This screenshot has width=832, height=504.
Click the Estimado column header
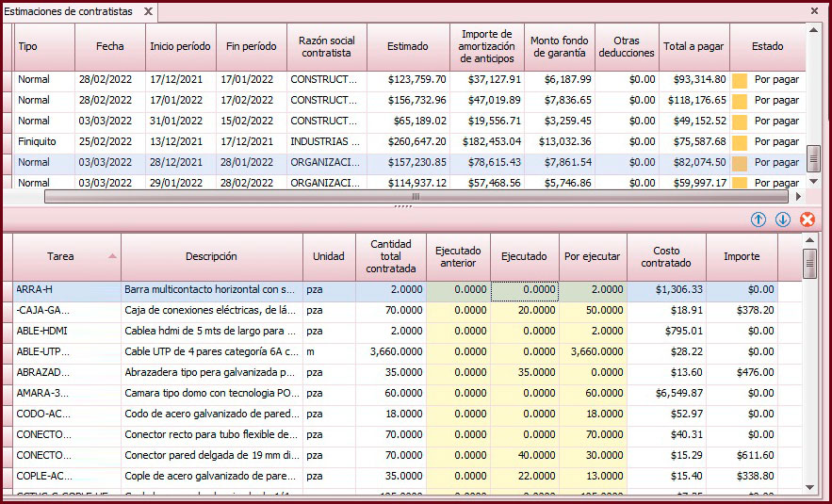[408, 47]
